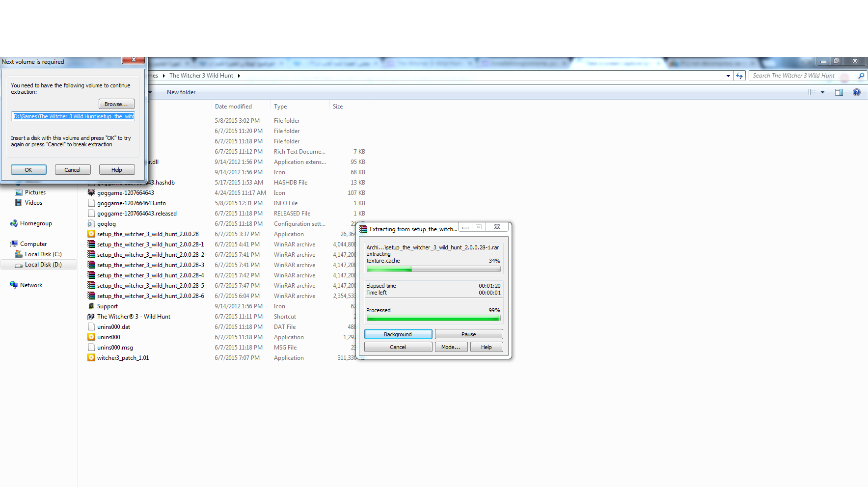Click OK in Next volume dialog
The image size is (868, 487).
(x=28, y=170)
